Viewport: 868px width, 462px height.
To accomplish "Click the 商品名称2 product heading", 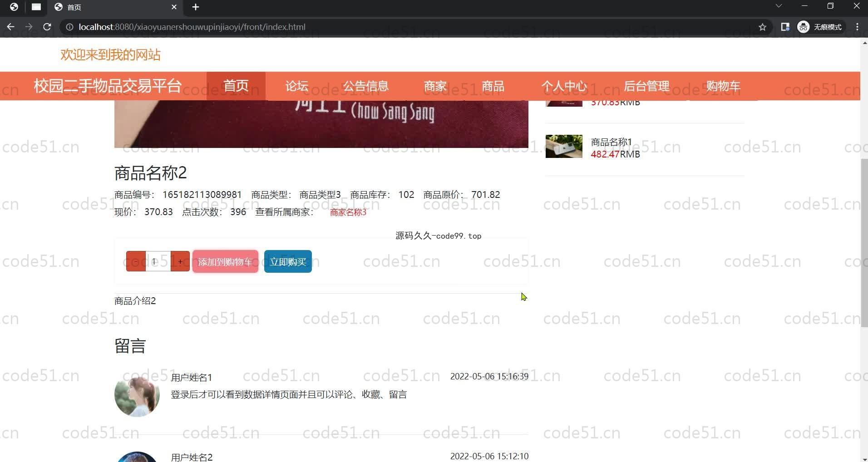I will (151, 173).
